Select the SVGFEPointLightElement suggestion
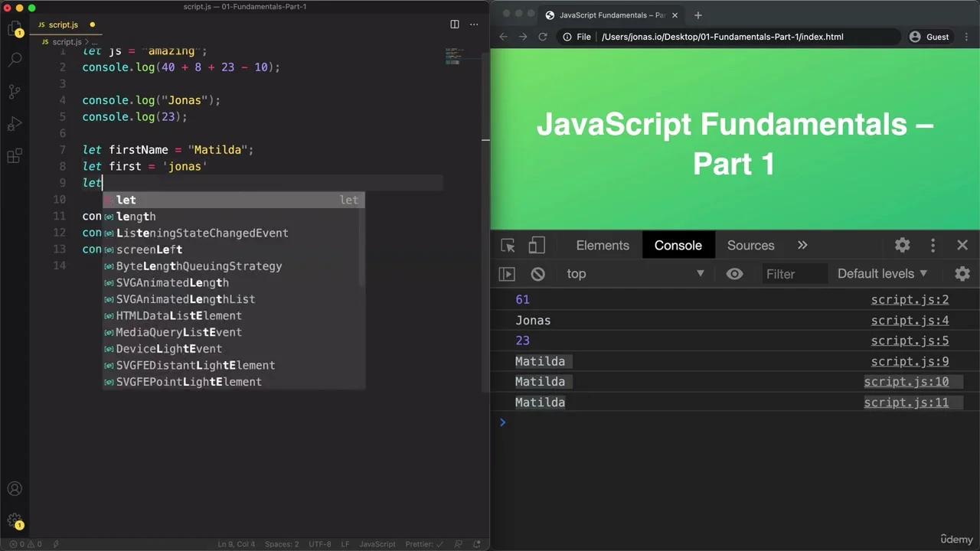Screen dimensions: 980x551 pos(234,382)
